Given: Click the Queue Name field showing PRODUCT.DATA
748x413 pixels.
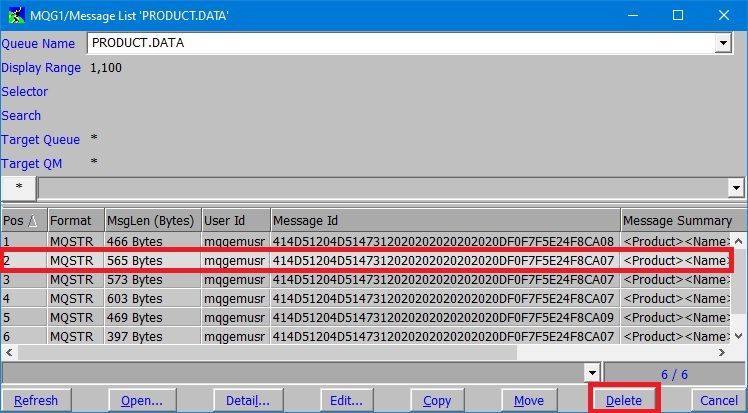Looking at the screenshot, I should pos(401,43).
